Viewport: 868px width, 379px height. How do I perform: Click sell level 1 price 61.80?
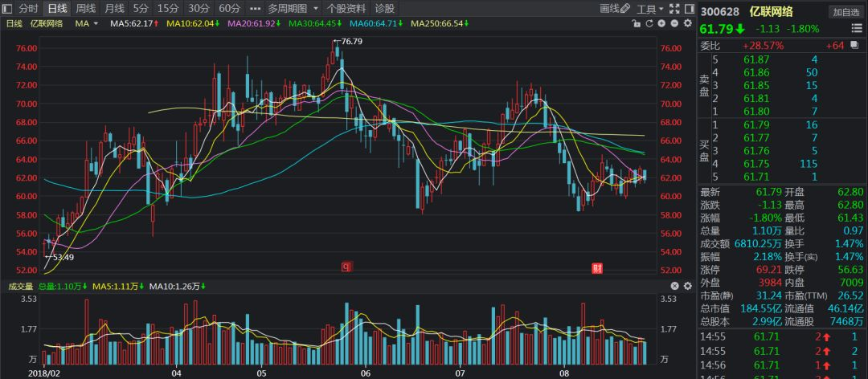[757, 112]
